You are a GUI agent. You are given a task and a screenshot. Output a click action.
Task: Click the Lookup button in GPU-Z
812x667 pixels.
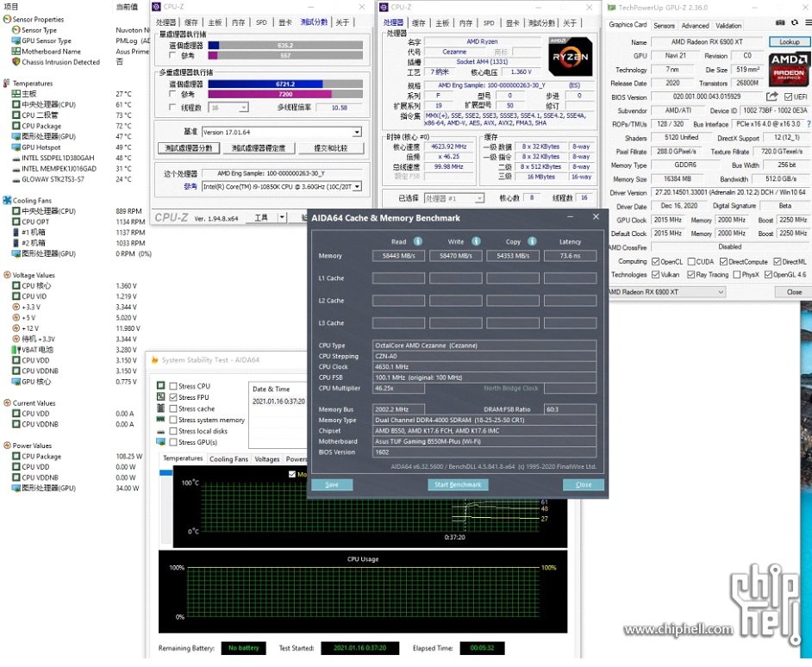[x=789, y=41]
